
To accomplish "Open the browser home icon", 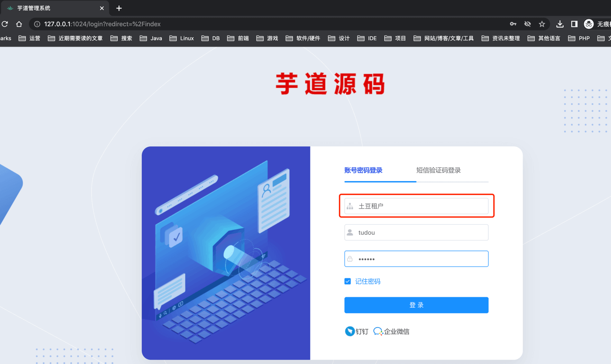I will pyautogui.click(x=18, y=24).
